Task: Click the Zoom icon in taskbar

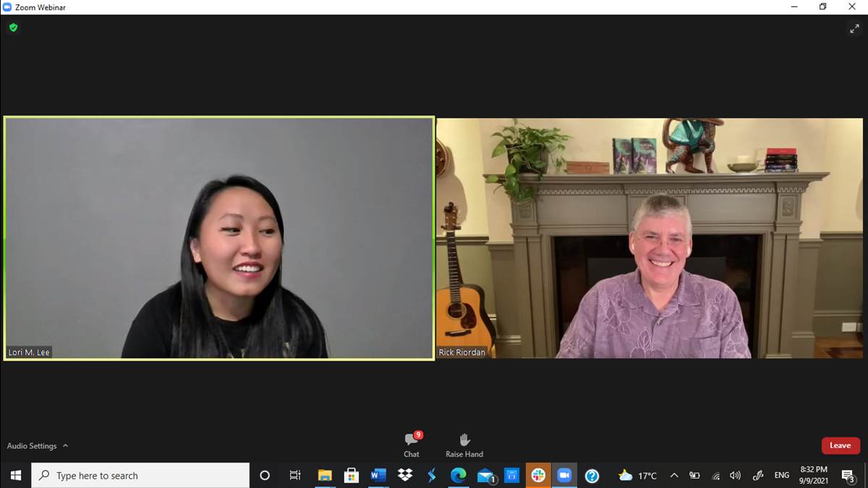Action: coord(564,476)
